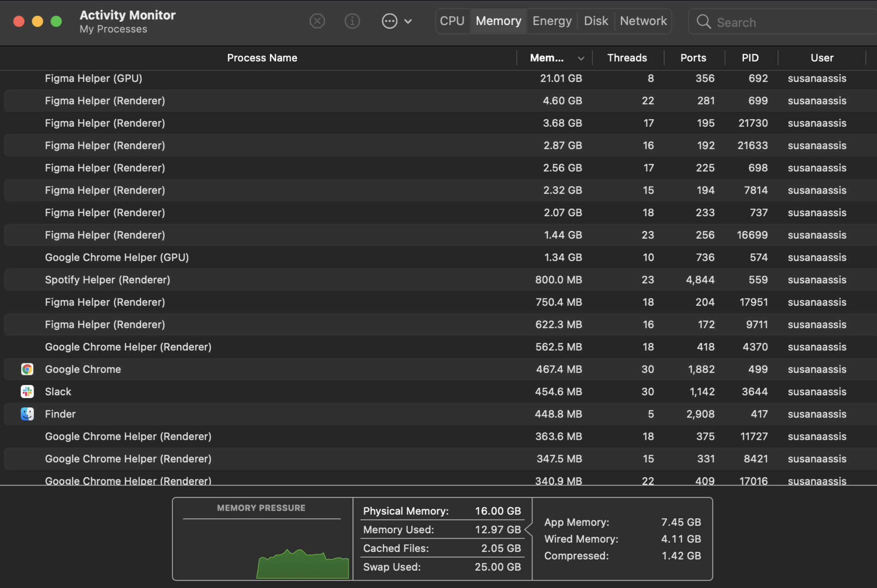Select Figma Helper (Renderer) with PID 698
Screen dimensions: 877x588
[x=441, y=168]
